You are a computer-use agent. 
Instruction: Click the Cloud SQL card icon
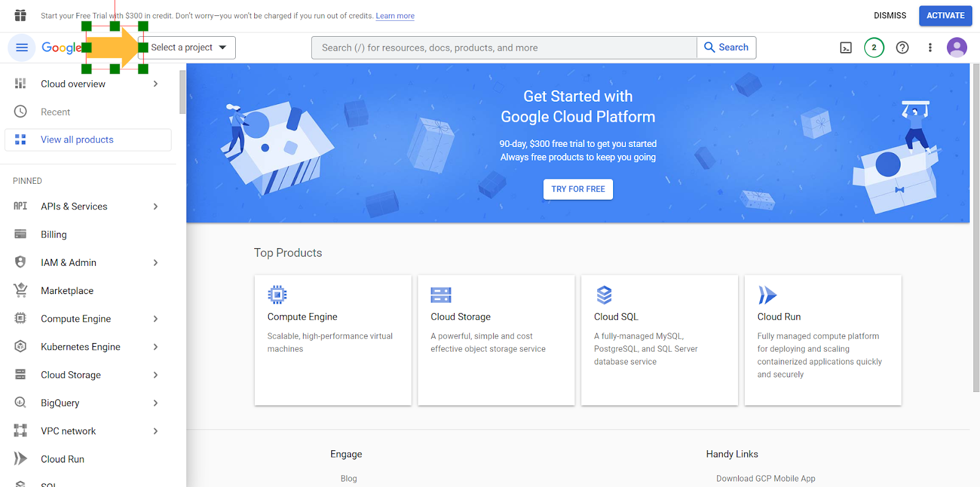[604, 295]
